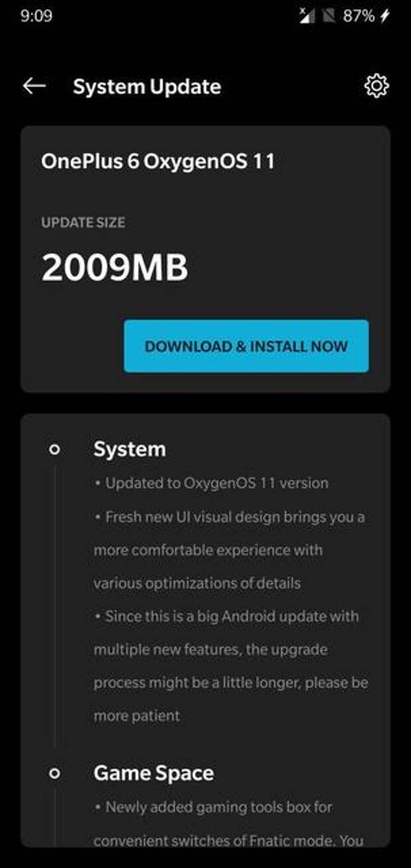Tap the 87% battery percentage text
Viewport: 411px width, 868px height.
[x=359, y=16]
